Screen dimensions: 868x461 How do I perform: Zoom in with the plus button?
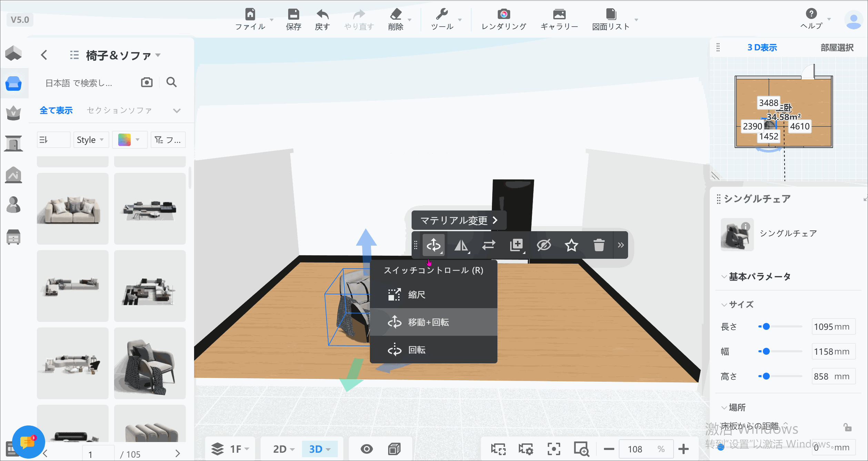pyautogui.click(x=684, y=449)
